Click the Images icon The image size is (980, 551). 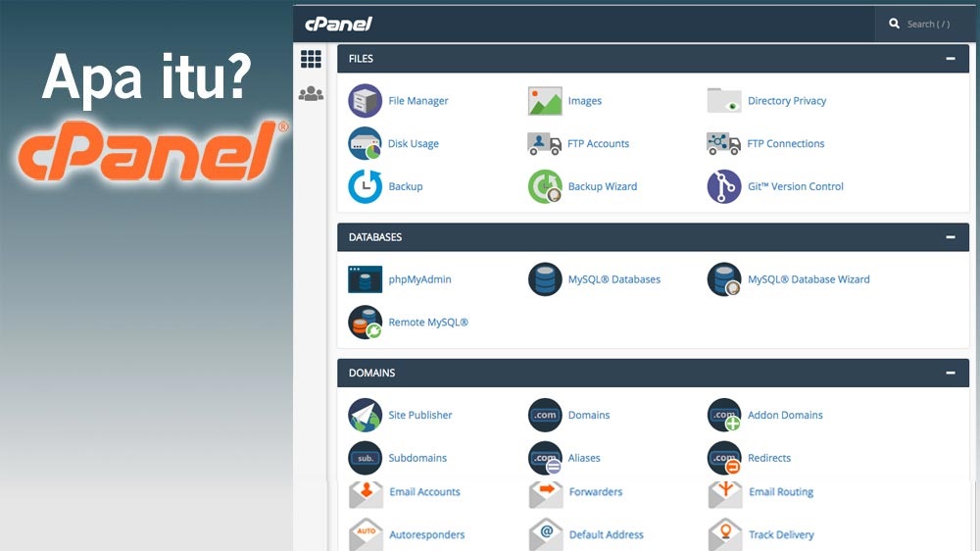pos(545,101)
